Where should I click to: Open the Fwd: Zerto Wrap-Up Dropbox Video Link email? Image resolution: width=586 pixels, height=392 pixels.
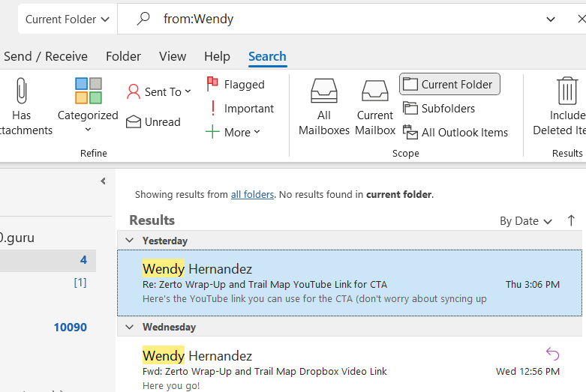click(x=350, y=365)
